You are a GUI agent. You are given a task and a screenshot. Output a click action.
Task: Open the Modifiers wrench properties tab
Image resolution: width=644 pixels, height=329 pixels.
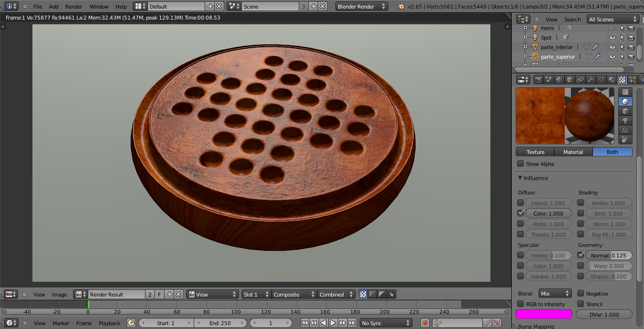(x=591, y=80)
